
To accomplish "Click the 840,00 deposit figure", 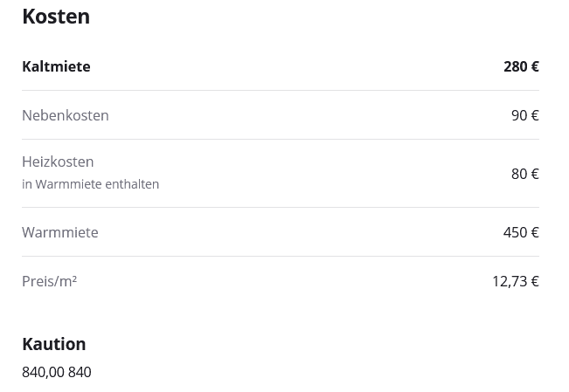I will [x=43, y=372].
